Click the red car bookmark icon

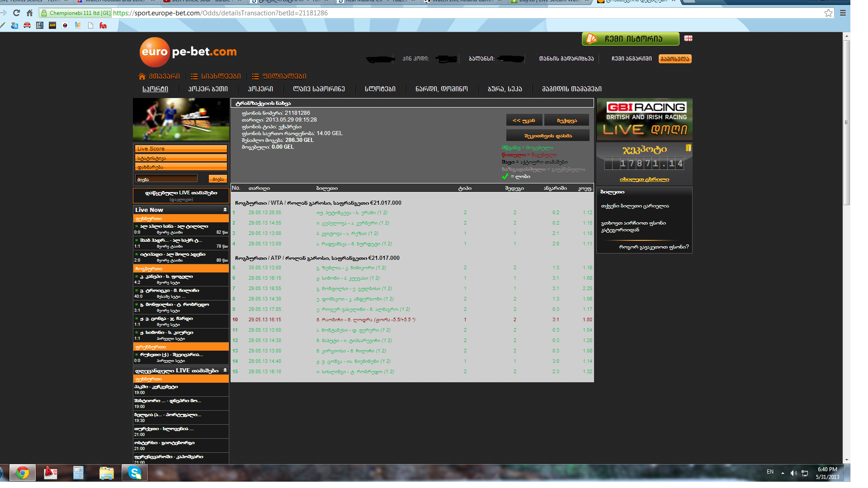pos(27,26)
